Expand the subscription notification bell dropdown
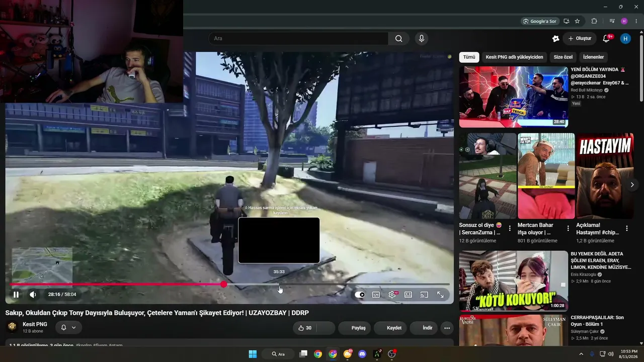Viewport: 644px width, 362px height. 68,327
